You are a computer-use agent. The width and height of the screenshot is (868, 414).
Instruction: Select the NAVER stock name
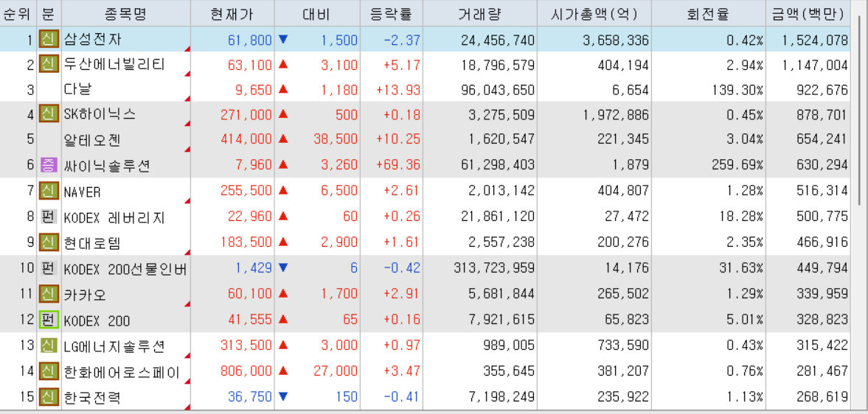coord(83,192)
